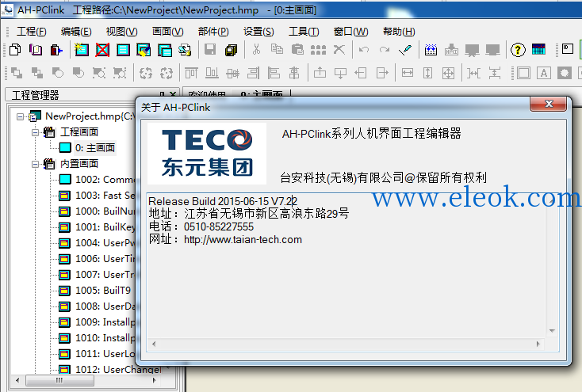Screen dimensions: 582x392
Task: Click the Open Project book icon
Action: pos(36,50)
